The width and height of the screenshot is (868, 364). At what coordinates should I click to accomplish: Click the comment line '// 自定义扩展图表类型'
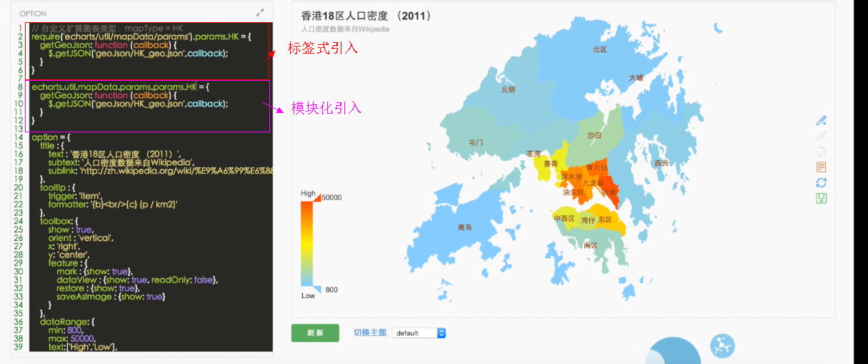[108, 28]
